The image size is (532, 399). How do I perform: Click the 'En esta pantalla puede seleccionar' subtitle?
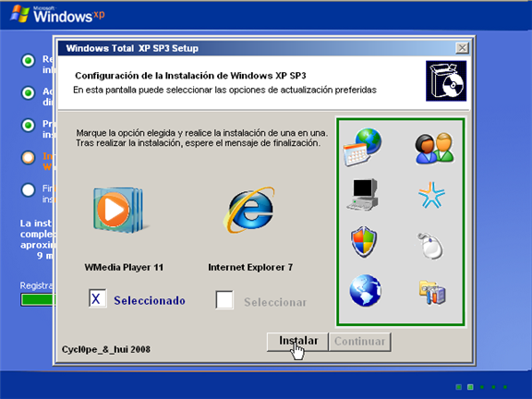pyautogui.click(x=224, y=90)
